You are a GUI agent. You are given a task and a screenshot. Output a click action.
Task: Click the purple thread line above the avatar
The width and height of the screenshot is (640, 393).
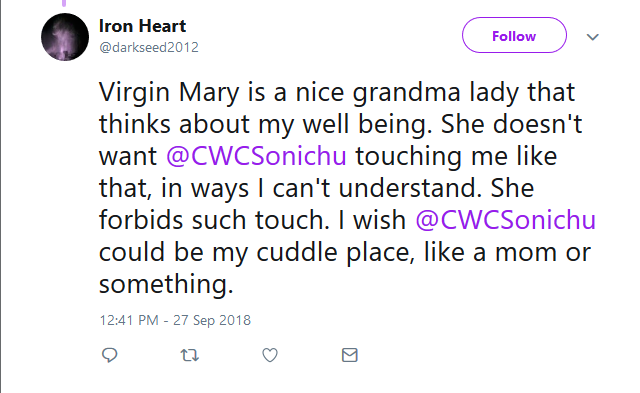[64, 3]
